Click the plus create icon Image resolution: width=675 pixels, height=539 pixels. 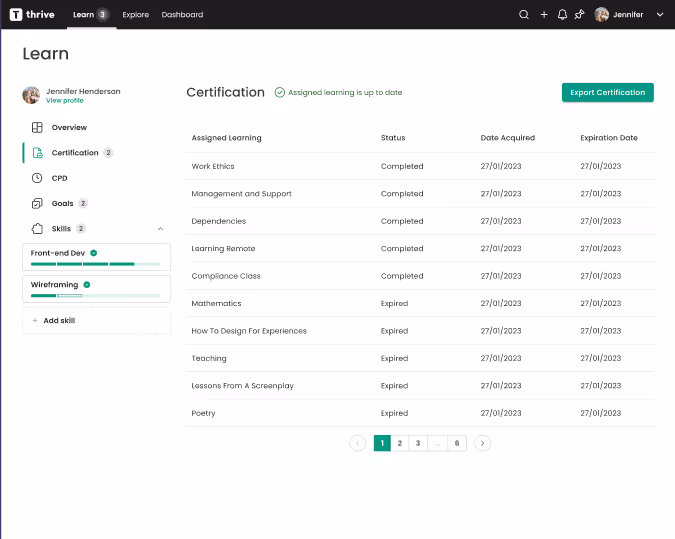pos(544,15)
